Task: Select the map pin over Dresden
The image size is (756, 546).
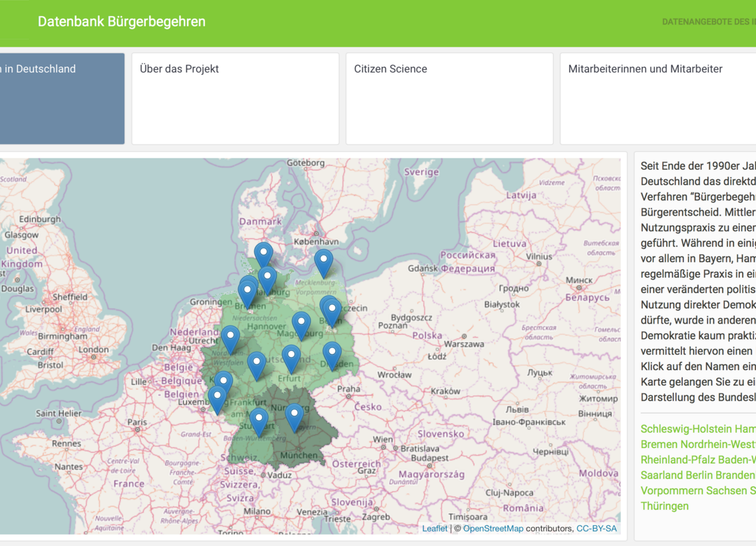Action: pos(331,356)
